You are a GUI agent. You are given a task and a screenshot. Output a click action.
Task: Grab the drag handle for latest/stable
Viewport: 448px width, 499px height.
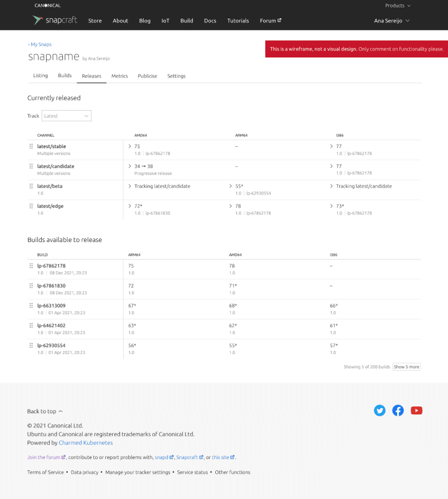coord(31,146)
